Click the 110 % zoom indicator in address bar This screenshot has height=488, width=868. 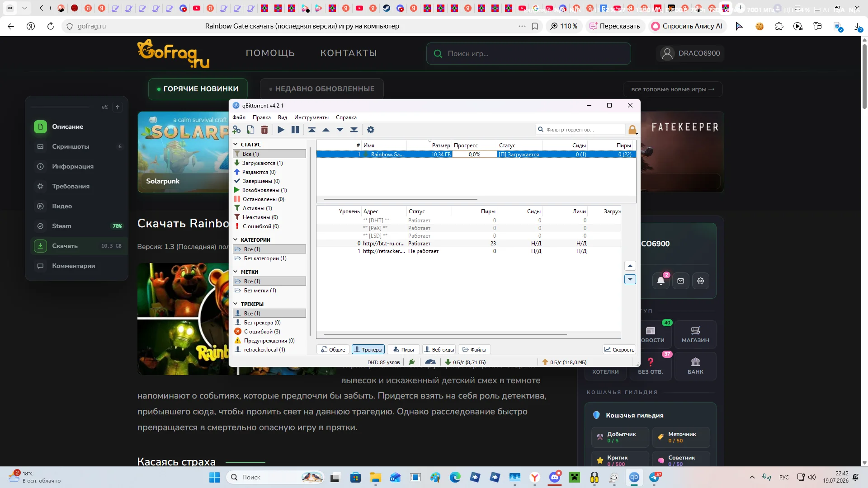[564, 26]
